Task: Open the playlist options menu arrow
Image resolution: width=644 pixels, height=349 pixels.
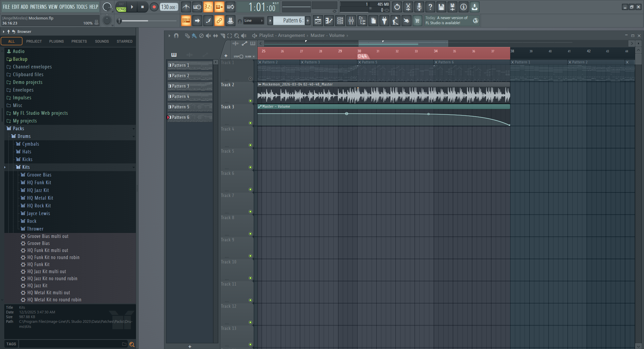Action: [169, 36]
